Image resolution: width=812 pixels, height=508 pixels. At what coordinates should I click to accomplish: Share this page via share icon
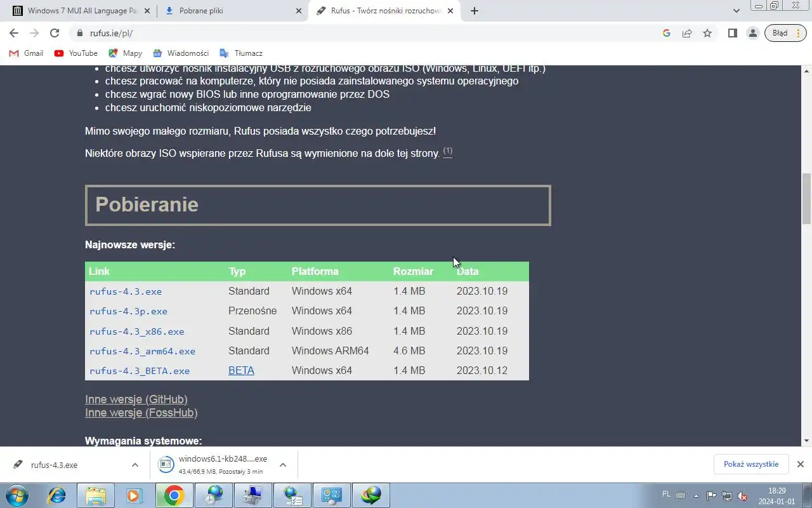point(687,33)
